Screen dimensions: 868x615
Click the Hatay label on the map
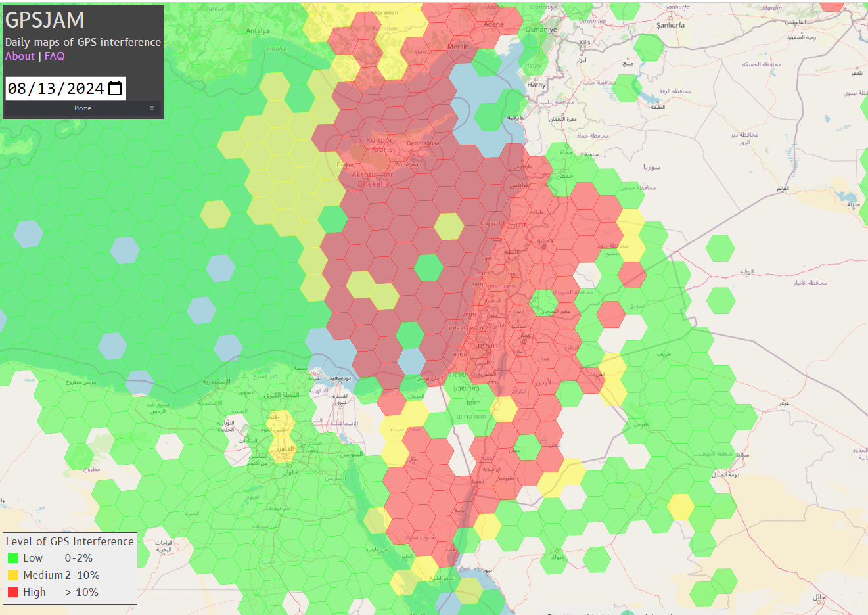pyautogui.click(x=536, y=85)
